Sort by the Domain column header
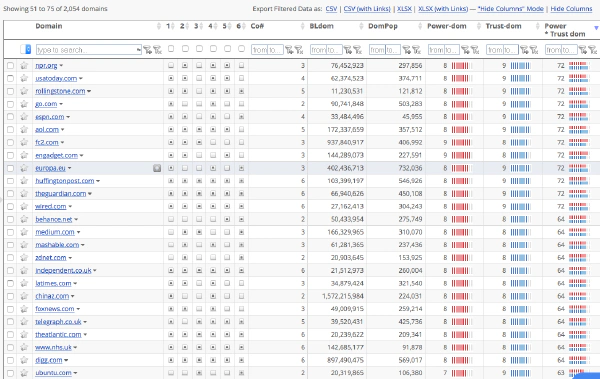Screen dimensions: 600x379 49,26
